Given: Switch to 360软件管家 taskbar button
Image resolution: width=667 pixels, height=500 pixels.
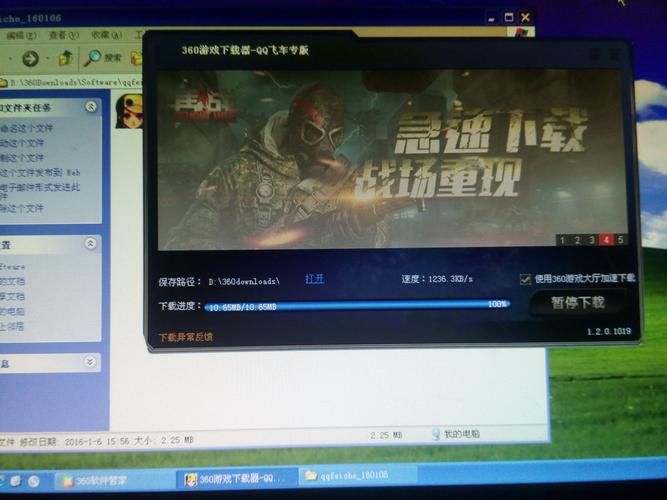Looking at the screenshot, I should (x=114, y=481).
